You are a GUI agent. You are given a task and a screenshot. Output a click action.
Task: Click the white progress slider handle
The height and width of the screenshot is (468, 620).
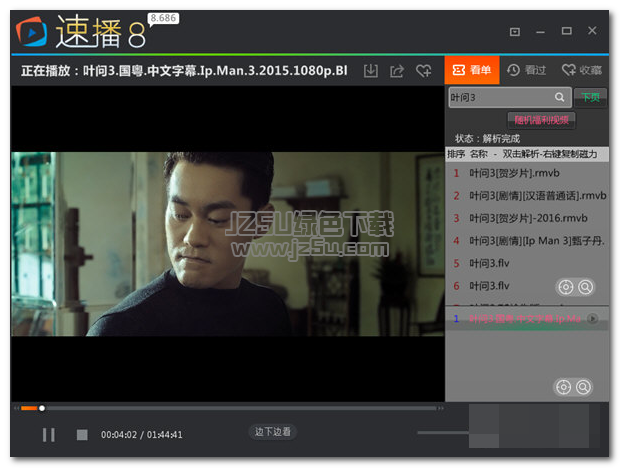coord(42,408)
